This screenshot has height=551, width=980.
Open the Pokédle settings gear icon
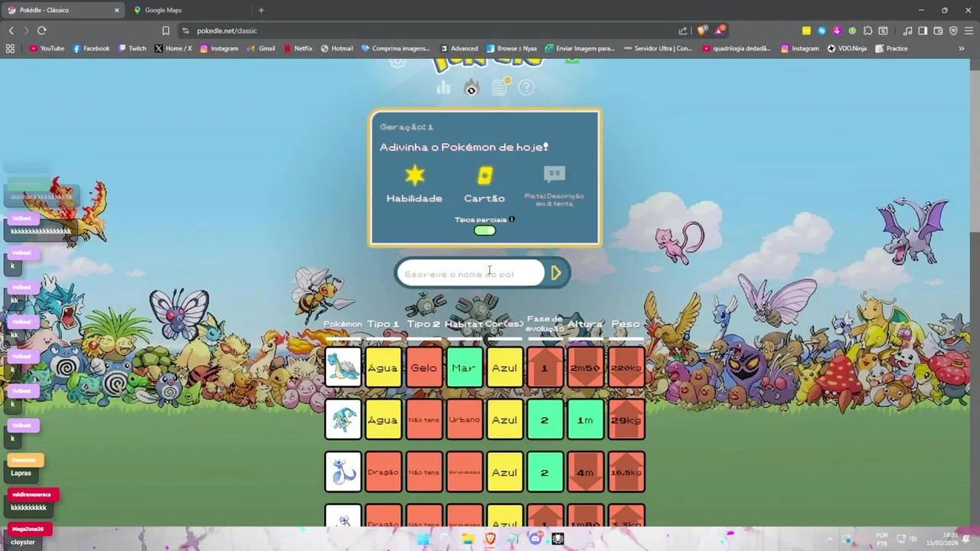(x=397, y=62)
